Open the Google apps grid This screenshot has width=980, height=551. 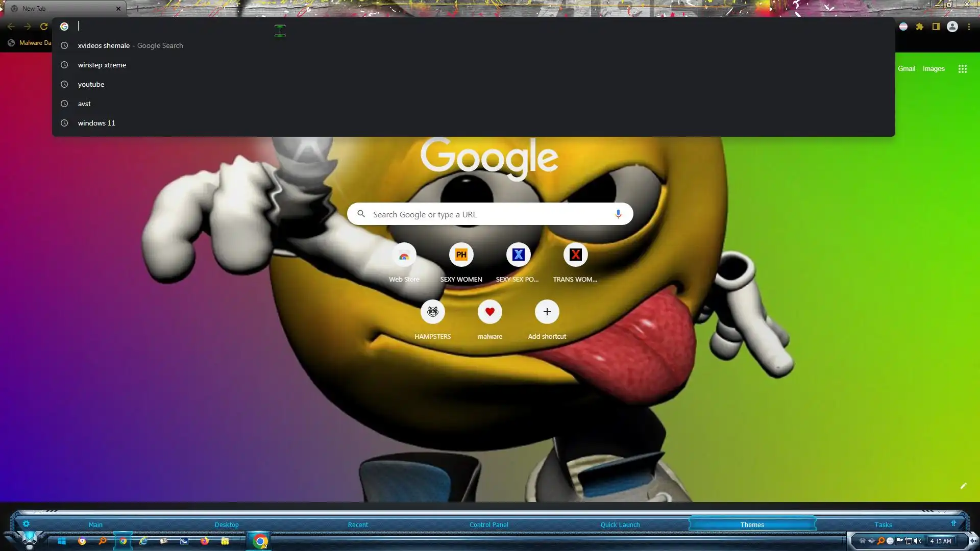tap(963, 69)
